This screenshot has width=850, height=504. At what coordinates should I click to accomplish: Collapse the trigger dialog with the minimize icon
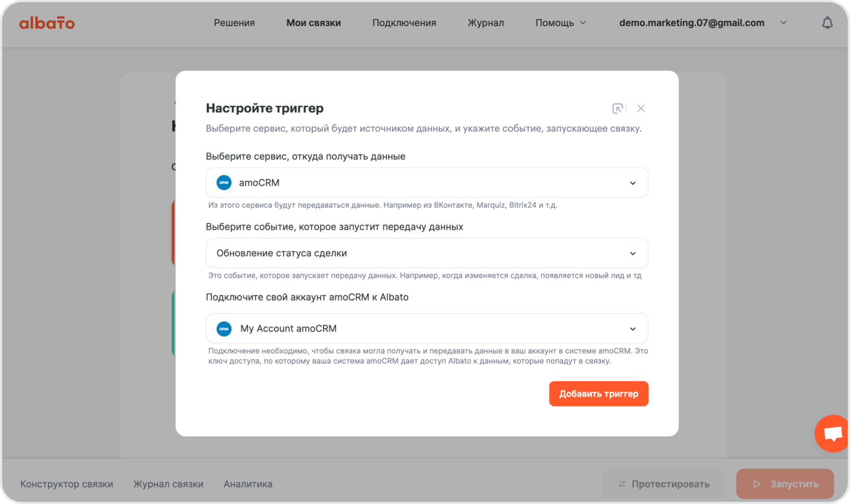click(x=617, y=108)
